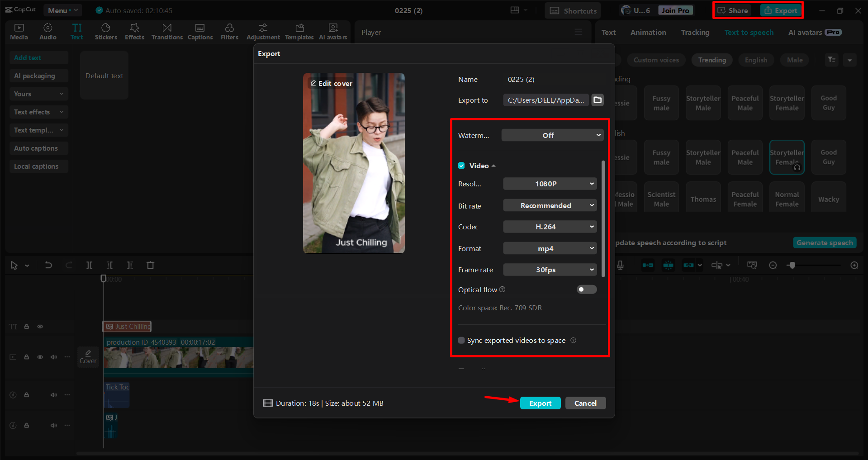Click the export settings vertical scrollbar

pos(603,219)
